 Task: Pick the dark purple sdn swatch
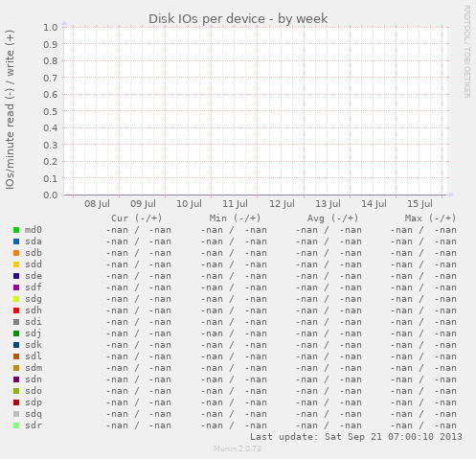pos(16,379)
